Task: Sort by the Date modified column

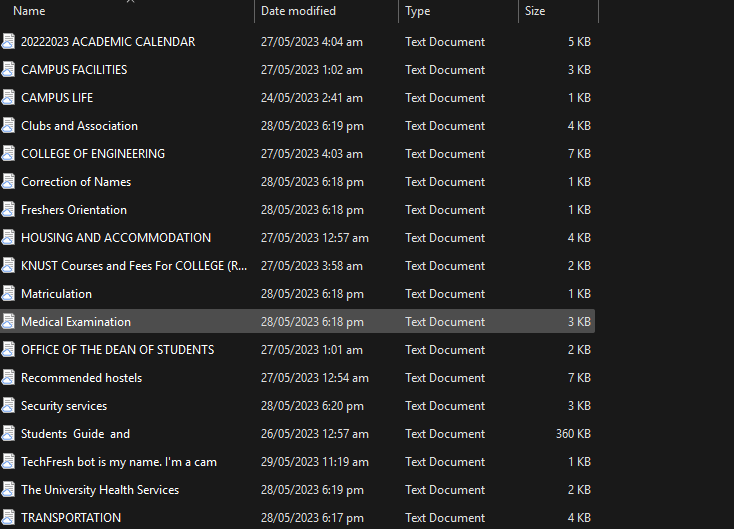Action: (x=298, y=11)
